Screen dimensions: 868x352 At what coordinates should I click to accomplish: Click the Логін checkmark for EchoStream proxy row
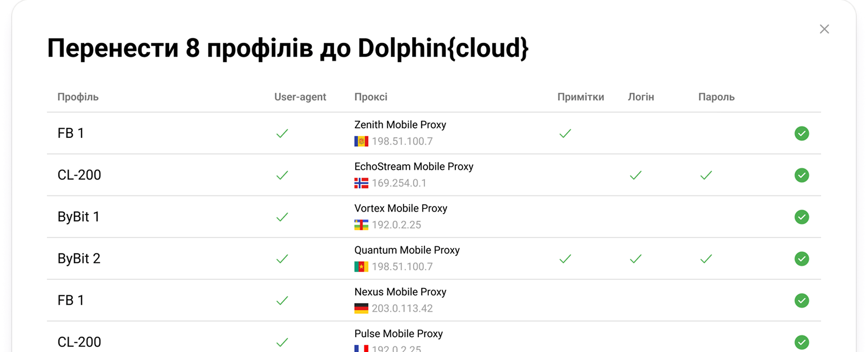(635, 175)
